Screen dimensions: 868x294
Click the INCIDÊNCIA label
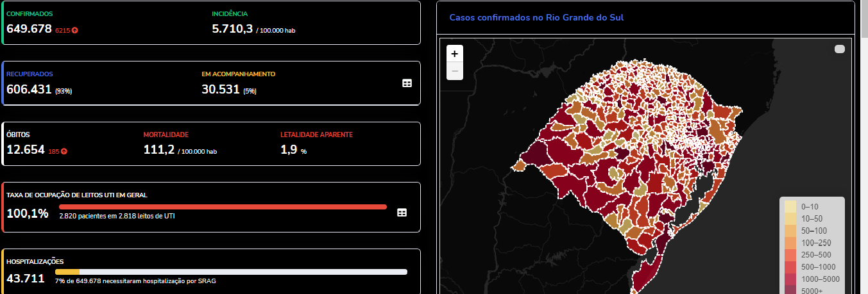click(x=230, y=13)
